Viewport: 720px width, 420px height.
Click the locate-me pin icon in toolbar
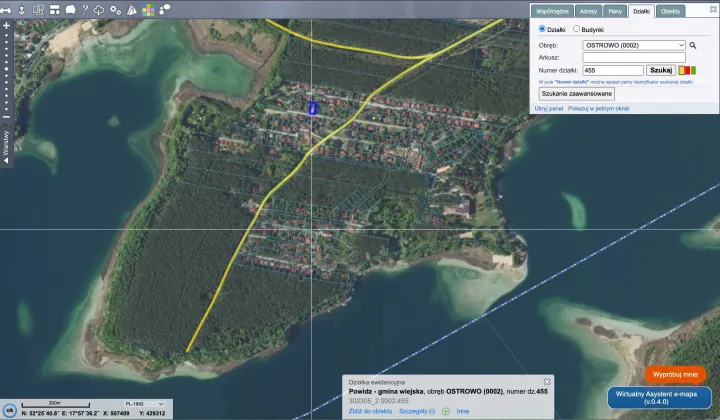pyautogui.click(x=22, y=9)
